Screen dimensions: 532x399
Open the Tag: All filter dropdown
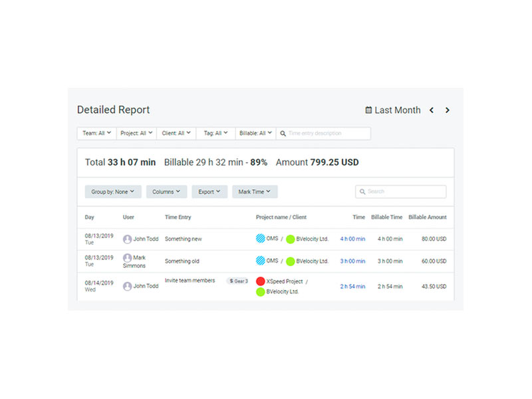pyautogui.click(x=216, y=133)
